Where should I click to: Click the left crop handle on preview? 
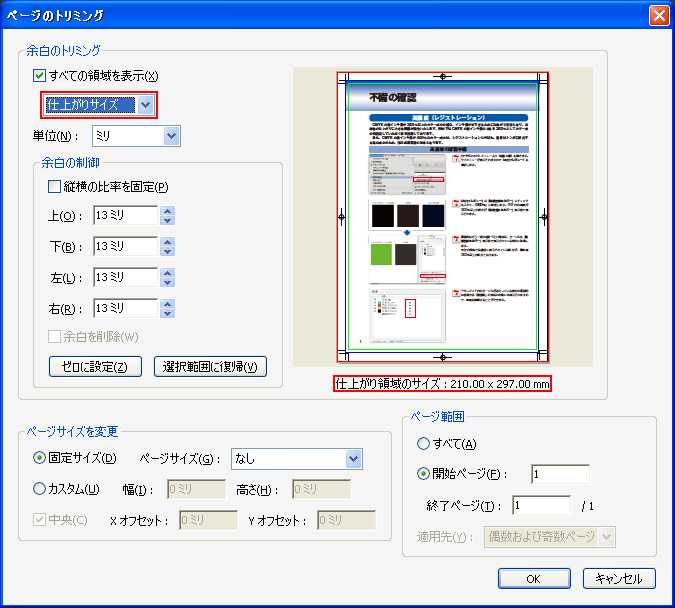point(342,216)
